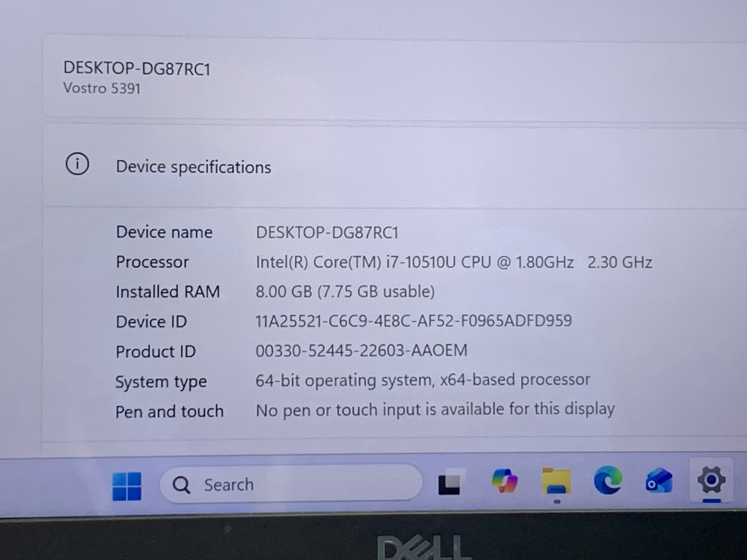Image resolution: width=747 pixels, height=560 pixels.
Task: Click the Pen and touch value text
Action: pos(435,410)
